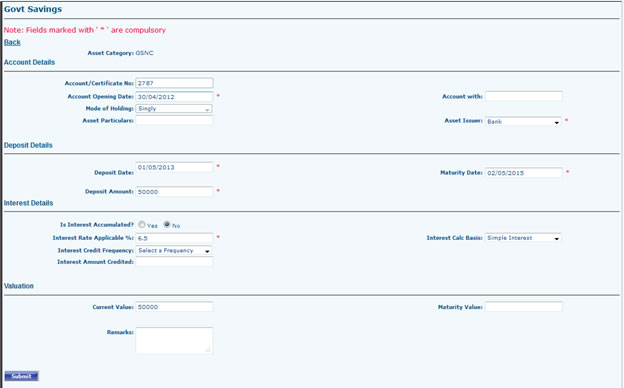
Task: Click the Interest Rate Applicable % field
Action: click(x=174, y=238)
